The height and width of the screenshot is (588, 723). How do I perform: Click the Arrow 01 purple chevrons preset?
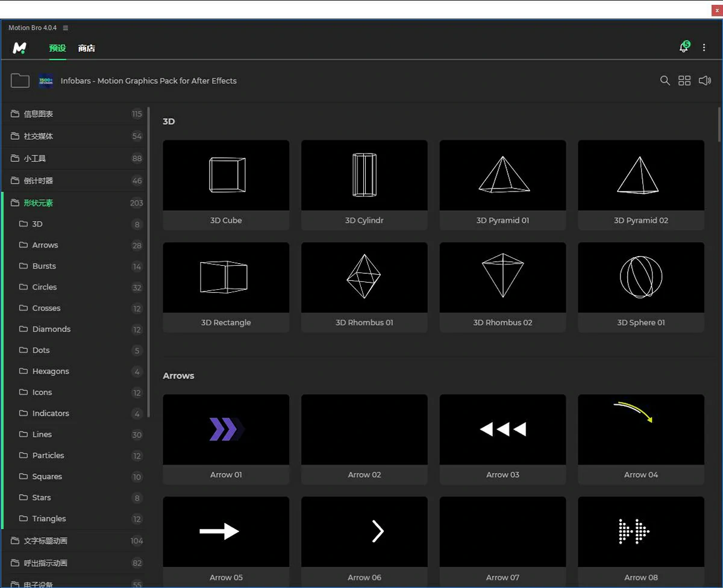click(x=226, y=439)
